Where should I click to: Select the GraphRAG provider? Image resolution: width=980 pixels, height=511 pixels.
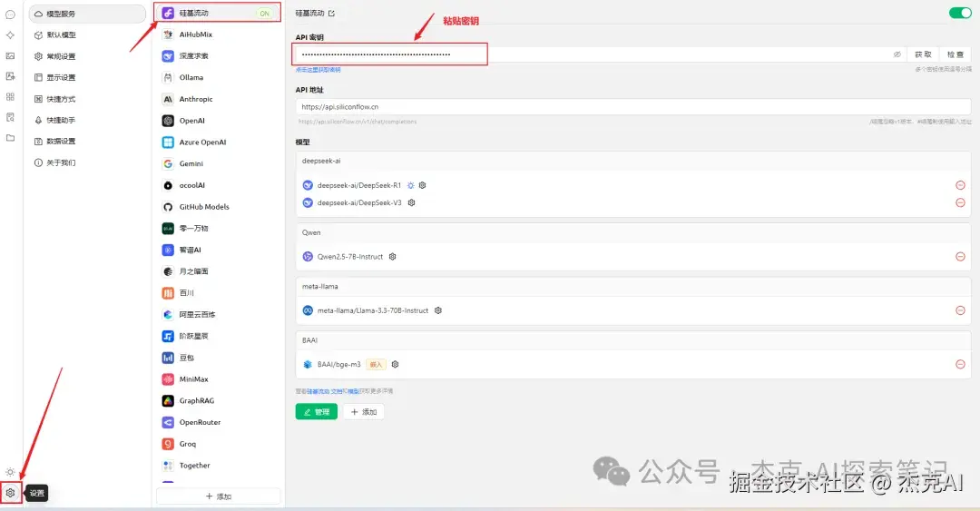(218, 401)
